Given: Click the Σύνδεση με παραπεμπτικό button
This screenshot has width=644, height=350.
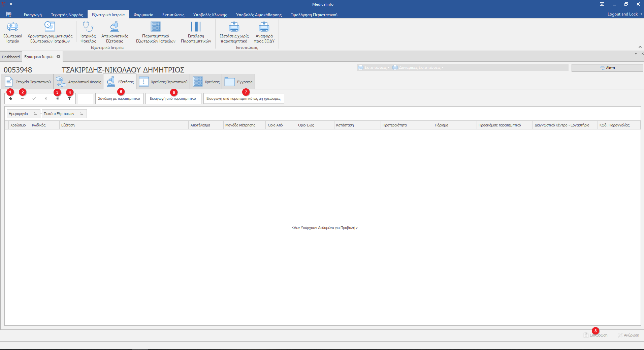Looking at the screenshot, I should pyautogui.click(x=119, y=98).
